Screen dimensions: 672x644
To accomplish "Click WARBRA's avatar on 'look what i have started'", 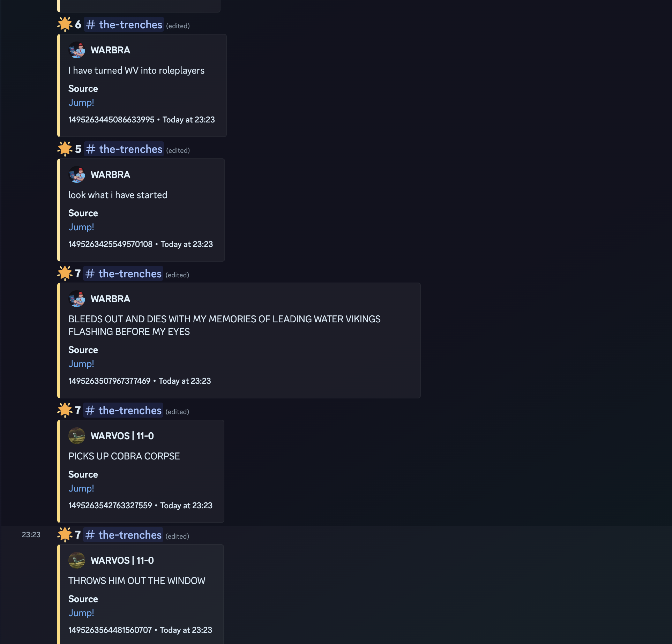I will [77, 175].
